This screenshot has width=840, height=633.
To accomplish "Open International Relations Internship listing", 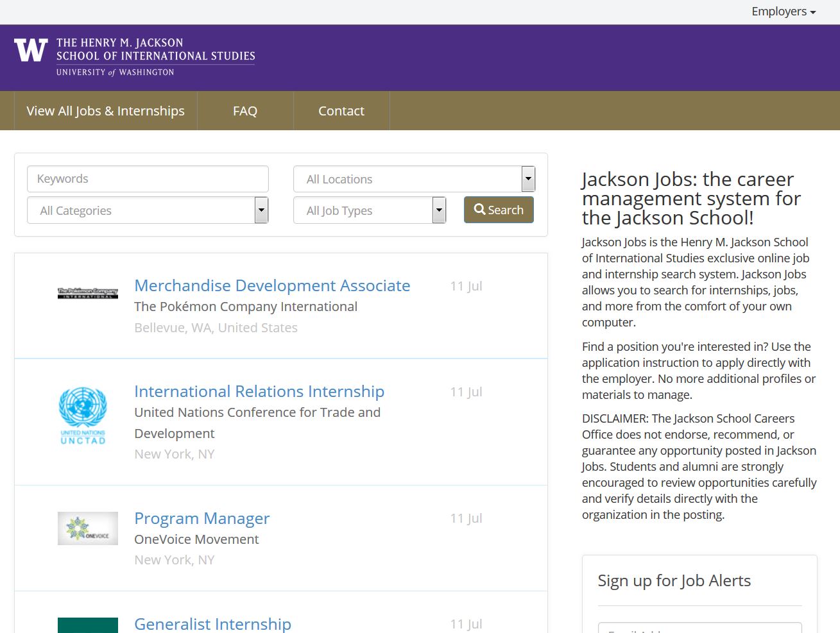I will [259, 391].
